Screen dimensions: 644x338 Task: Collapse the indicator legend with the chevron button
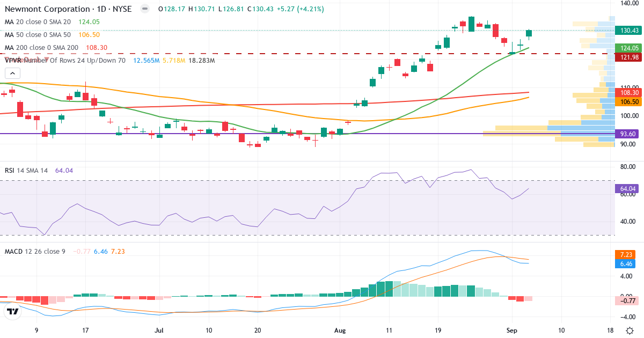[13, 74]
